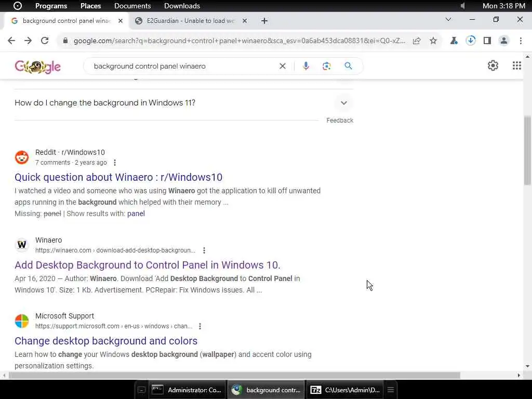Click scroll right arrow on horizontal scrollbar

point(519,375)
